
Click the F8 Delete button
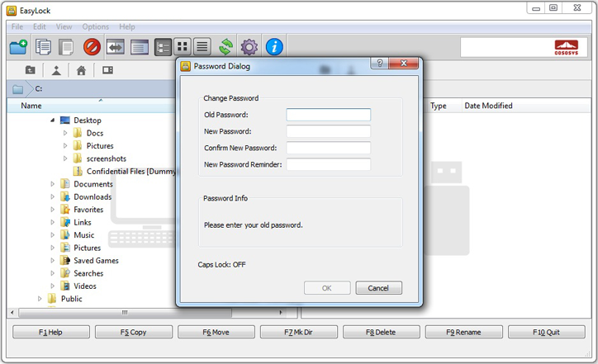[x=381, y=332]
